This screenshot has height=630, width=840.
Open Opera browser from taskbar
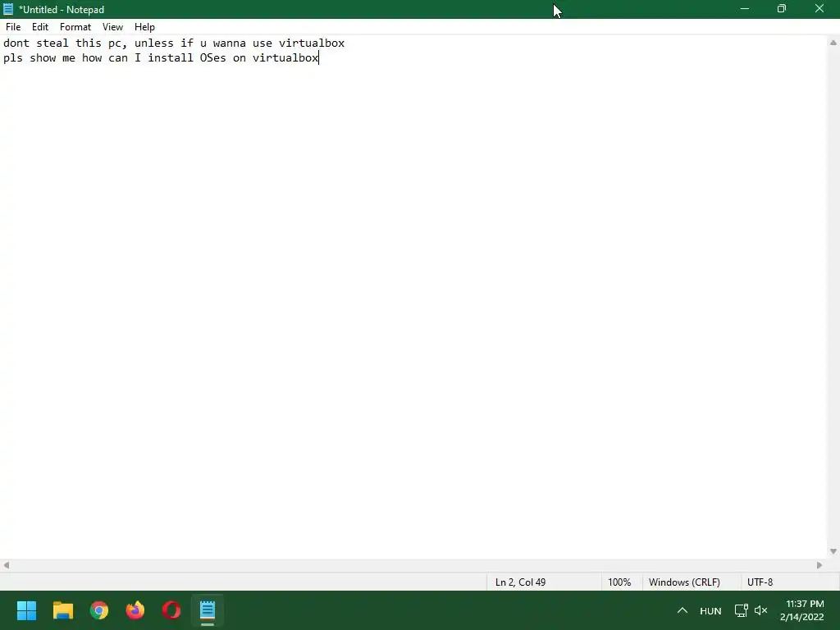coord(171,610)
